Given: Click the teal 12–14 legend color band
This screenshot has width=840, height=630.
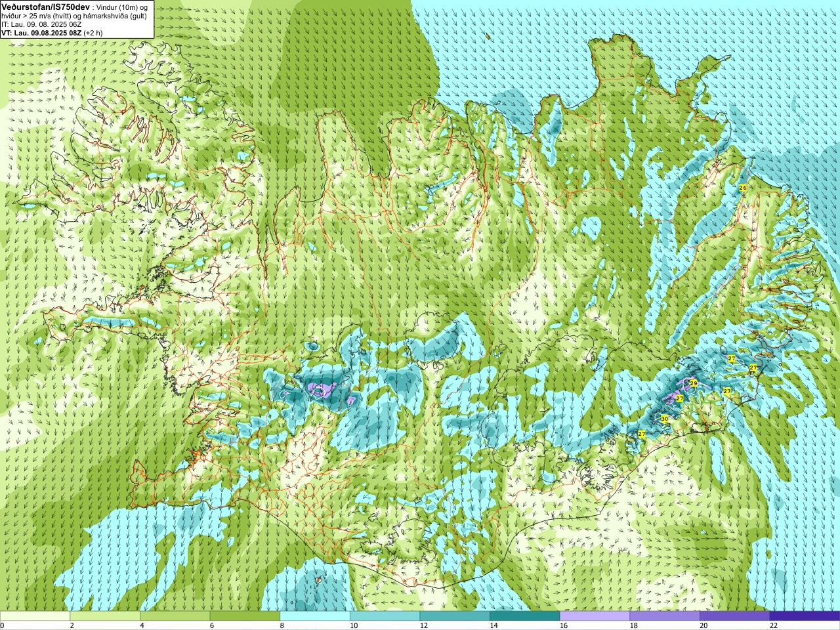Looking at the screenshot, I should pos(455,616).
